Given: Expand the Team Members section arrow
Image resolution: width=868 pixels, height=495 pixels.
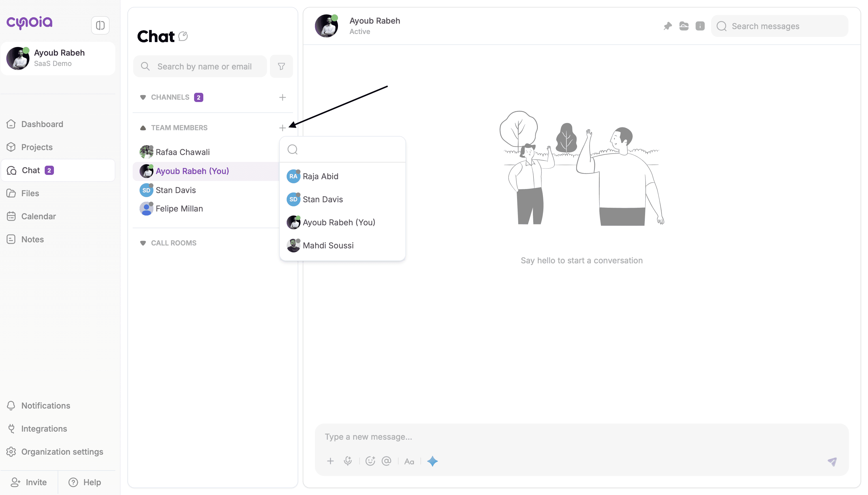Looking at the screenshot, I should coord(143,128).
